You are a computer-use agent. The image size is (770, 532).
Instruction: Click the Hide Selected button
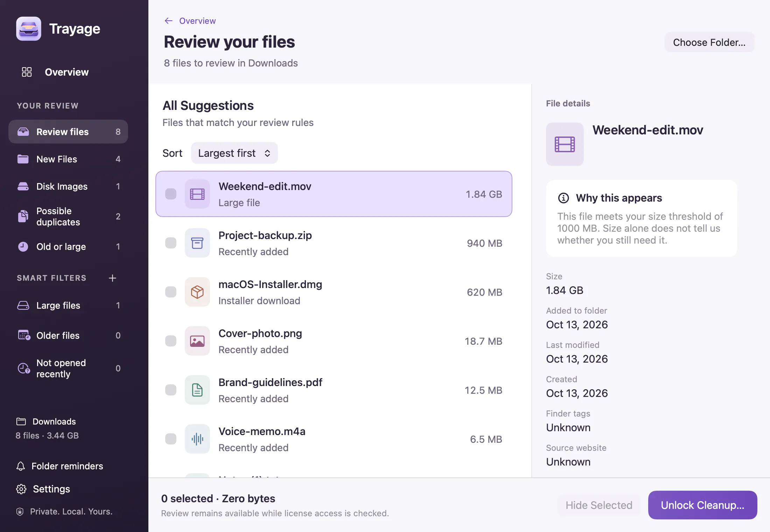pyautogui.click(x=599, y=505)
